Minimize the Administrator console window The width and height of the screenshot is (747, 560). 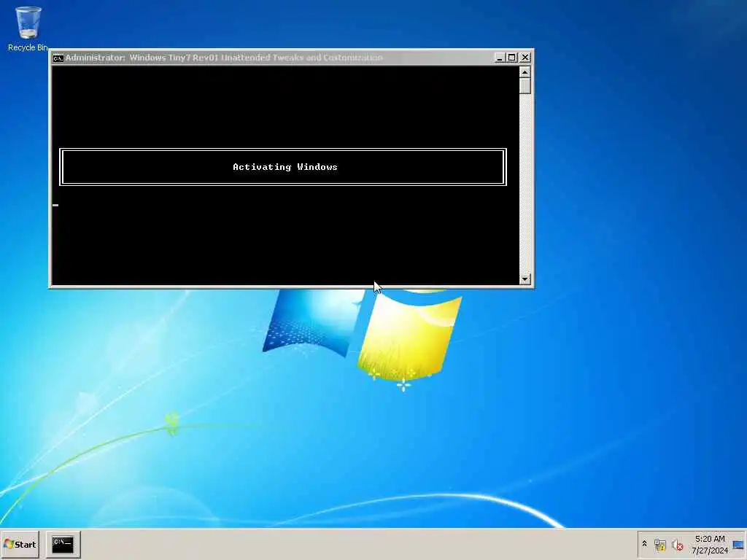[x=499, y=58]
